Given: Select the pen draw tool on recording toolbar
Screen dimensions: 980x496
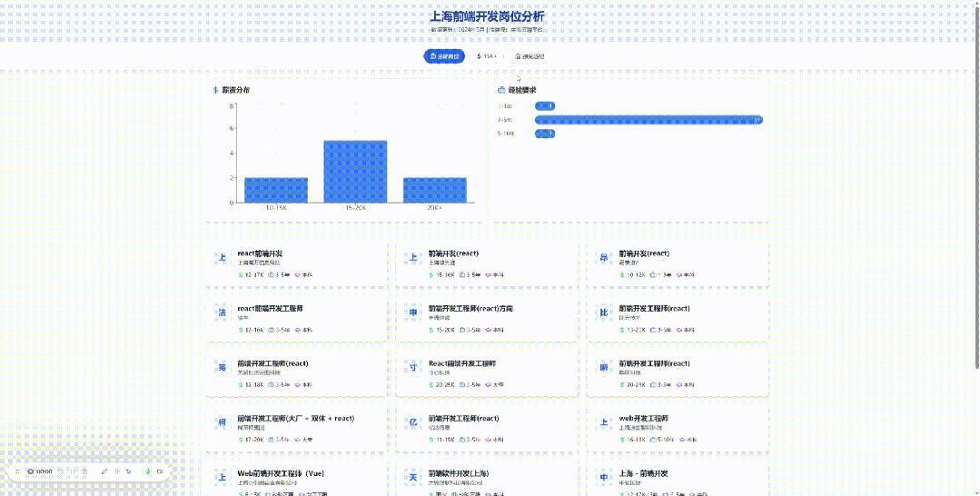Looking at the screenshot, I should coord(104,471).
